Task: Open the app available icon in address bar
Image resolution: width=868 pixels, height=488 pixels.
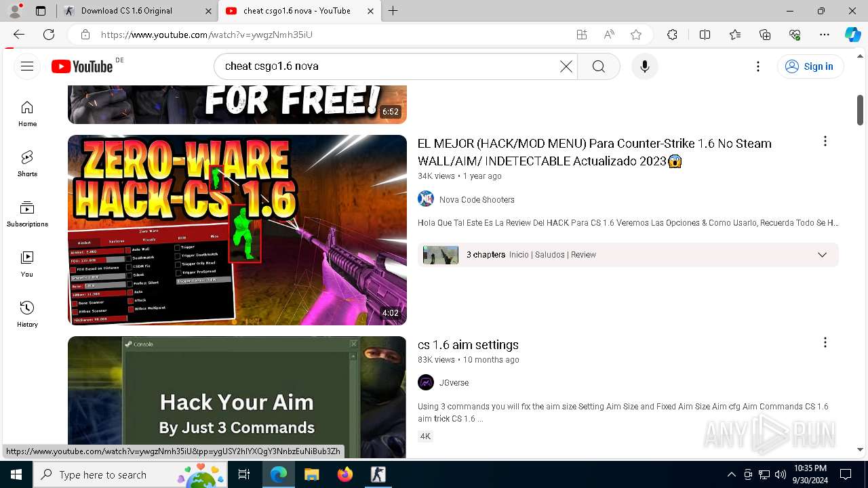Action: (x=582, y=35)
